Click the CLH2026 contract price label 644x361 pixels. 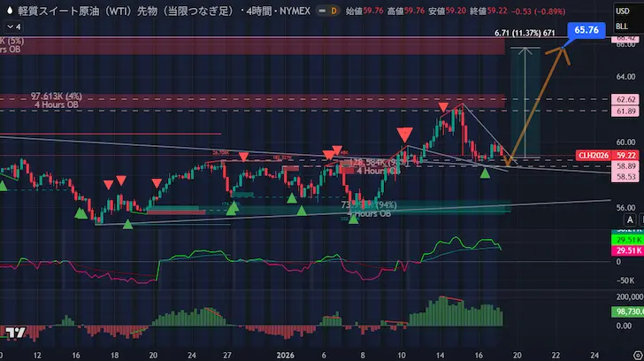click(593, 155)
